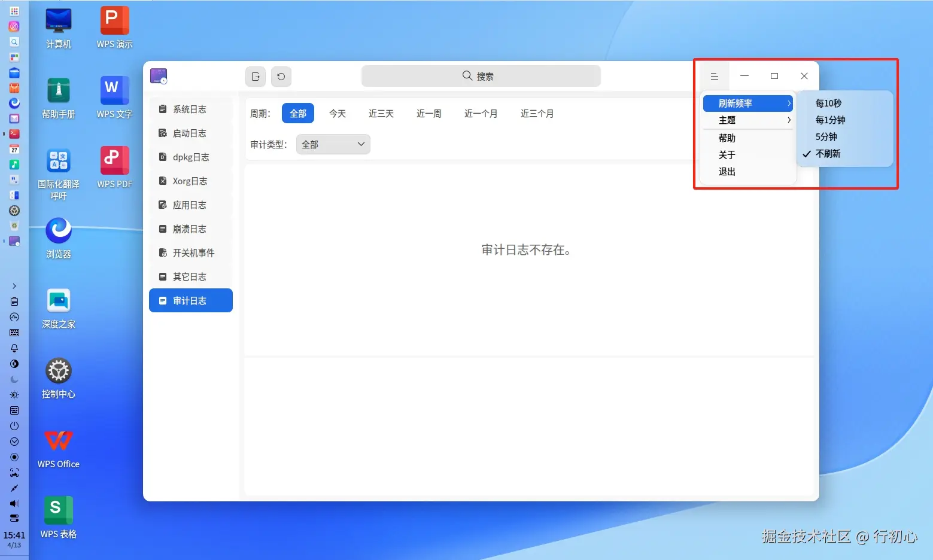This screenshot has width=933, height=560.
Task: Click the 搜索 search field
Action: point(481,75)
